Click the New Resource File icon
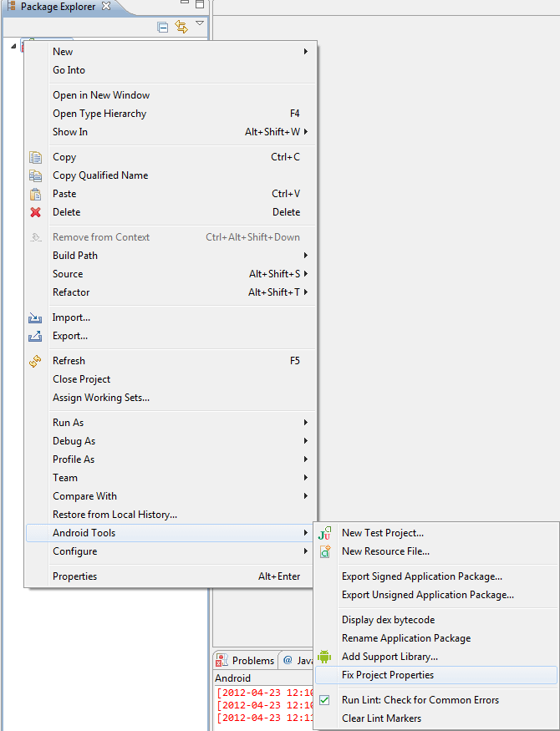Viewport: 560px width, 731px height. [x=323, y=551]
